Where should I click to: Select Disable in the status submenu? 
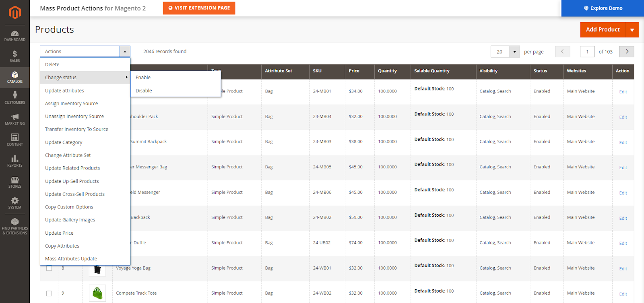(175, 91)
